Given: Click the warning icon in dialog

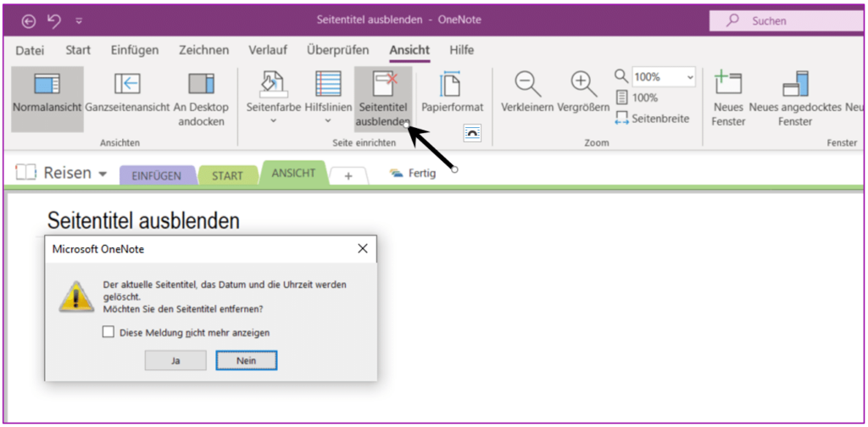Looking at the screenshot, I should pyautogui.click(x=77, y=297).
